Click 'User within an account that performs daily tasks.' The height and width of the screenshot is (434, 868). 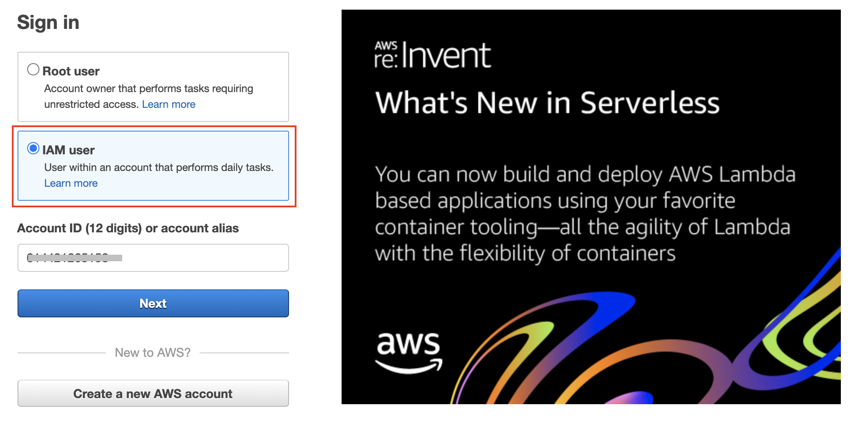(159, 167)
